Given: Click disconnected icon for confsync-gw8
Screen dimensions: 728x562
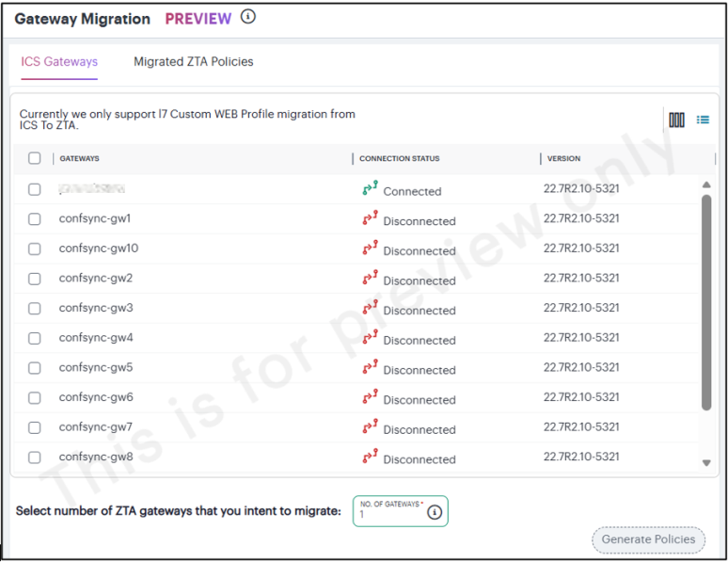Looking at the screenshot, I should click(370, 456).
